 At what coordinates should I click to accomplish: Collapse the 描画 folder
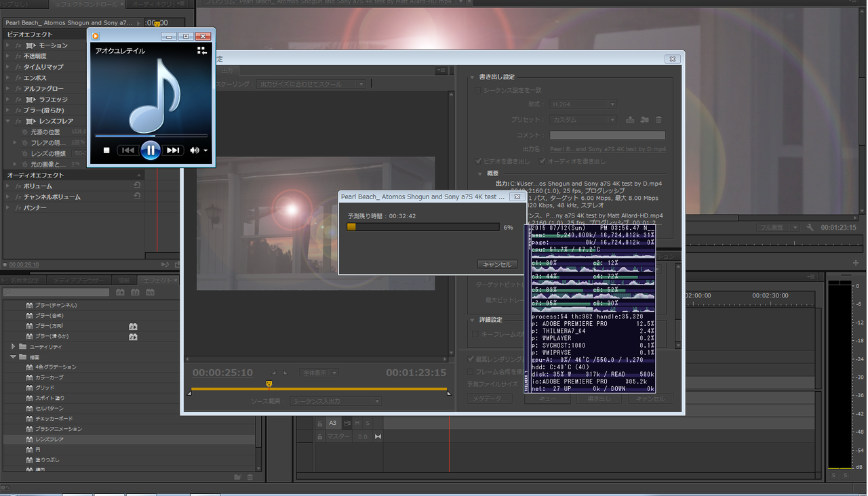(13, 356)
